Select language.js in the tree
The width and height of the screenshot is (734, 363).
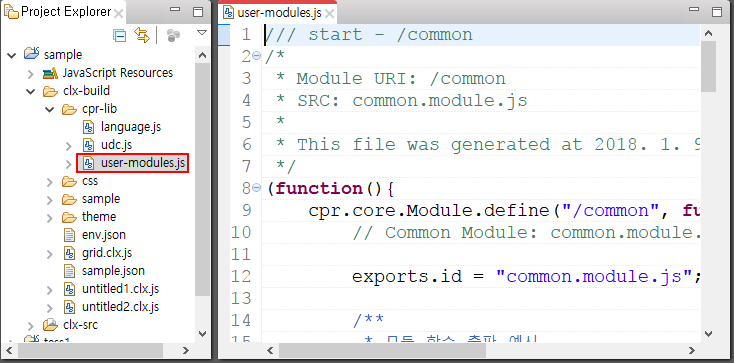[131, 127]
